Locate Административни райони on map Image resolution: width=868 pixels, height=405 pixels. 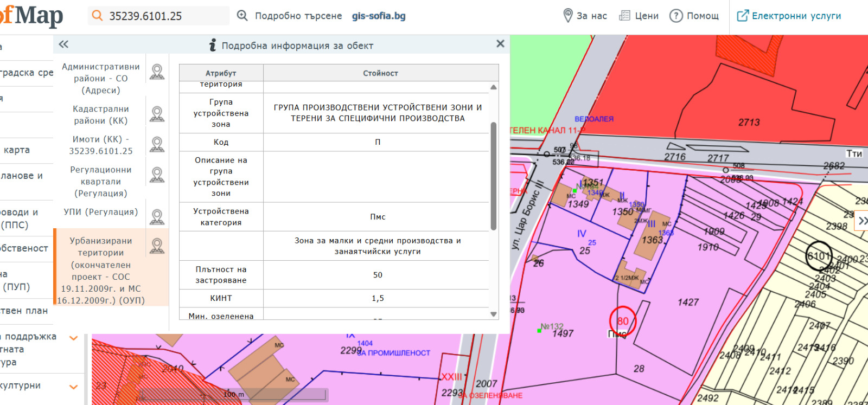pyautogui.click(x=157, y=72)
